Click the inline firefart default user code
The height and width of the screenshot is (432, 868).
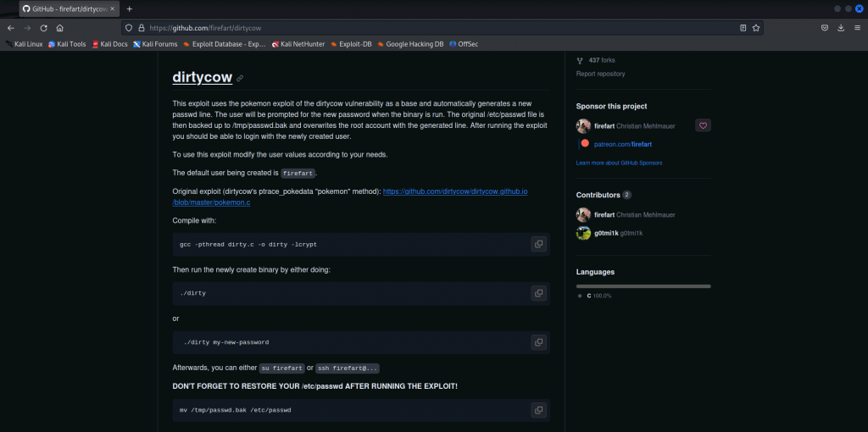298,173
